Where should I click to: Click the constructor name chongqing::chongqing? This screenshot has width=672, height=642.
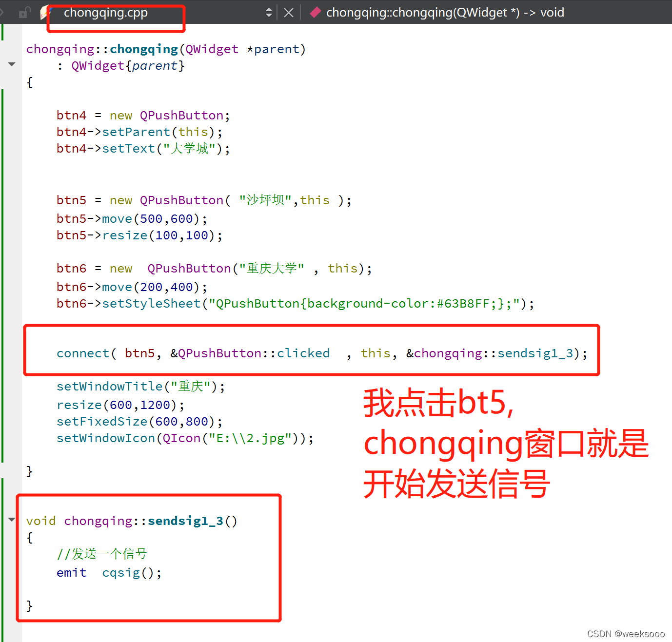click(x=102, y=49)
